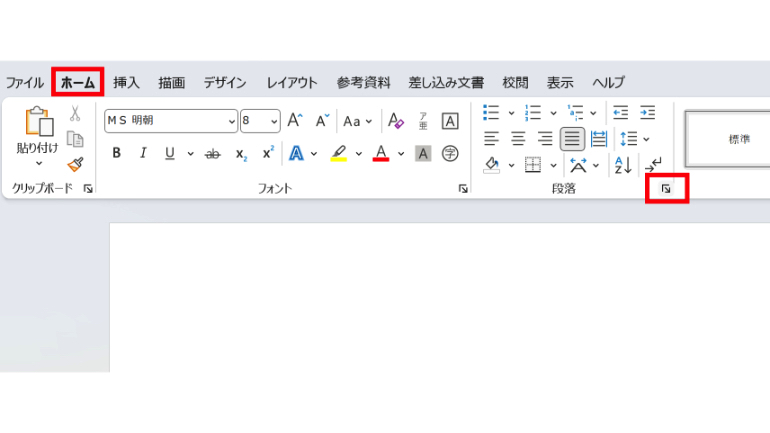Image resolution: width=770 pixels, height=433 pixels.
Task: Open the 描画 tab
Action: [x=171, y=82]
